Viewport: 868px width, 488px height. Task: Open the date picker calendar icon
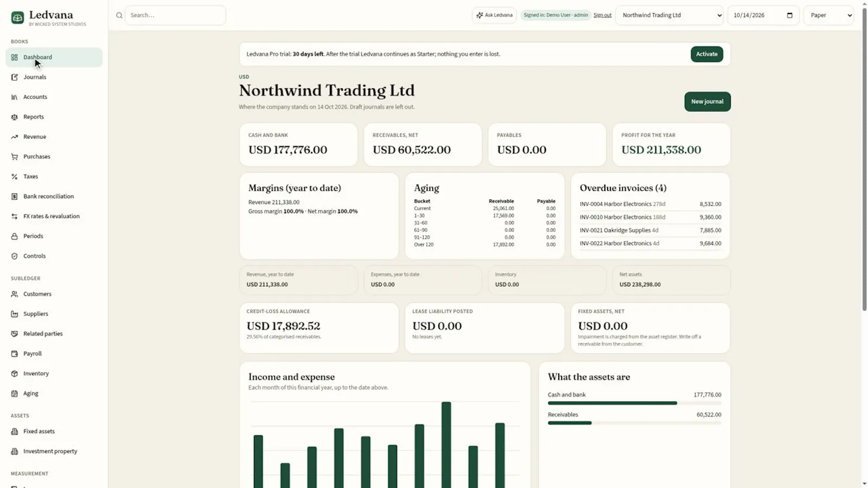[x=790, y=15]
